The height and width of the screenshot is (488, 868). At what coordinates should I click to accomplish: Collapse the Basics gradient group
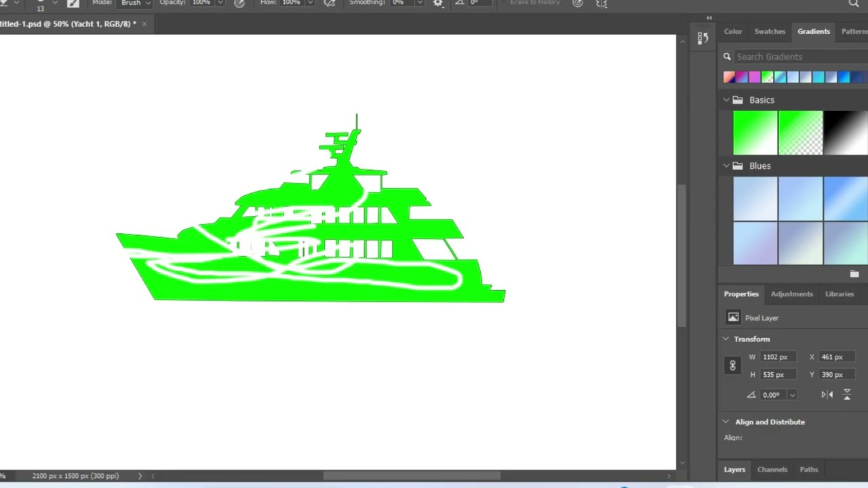(726, 100)
